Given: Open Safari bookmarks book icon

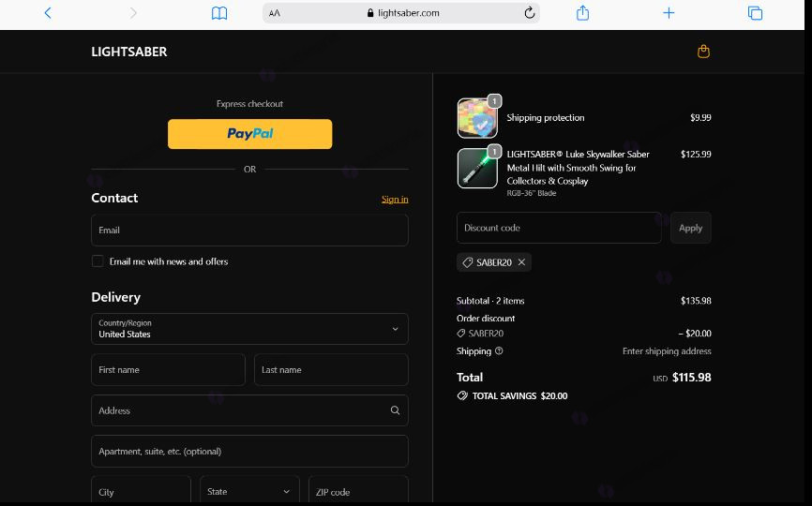Looking at the screenshot, I should 219,13.
